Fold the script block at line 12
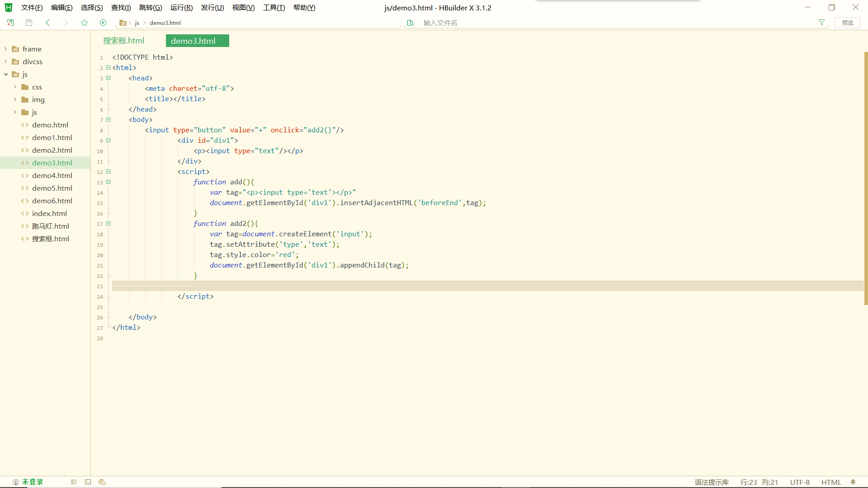This screenshot has width=868, height=488. pos(108,172)
